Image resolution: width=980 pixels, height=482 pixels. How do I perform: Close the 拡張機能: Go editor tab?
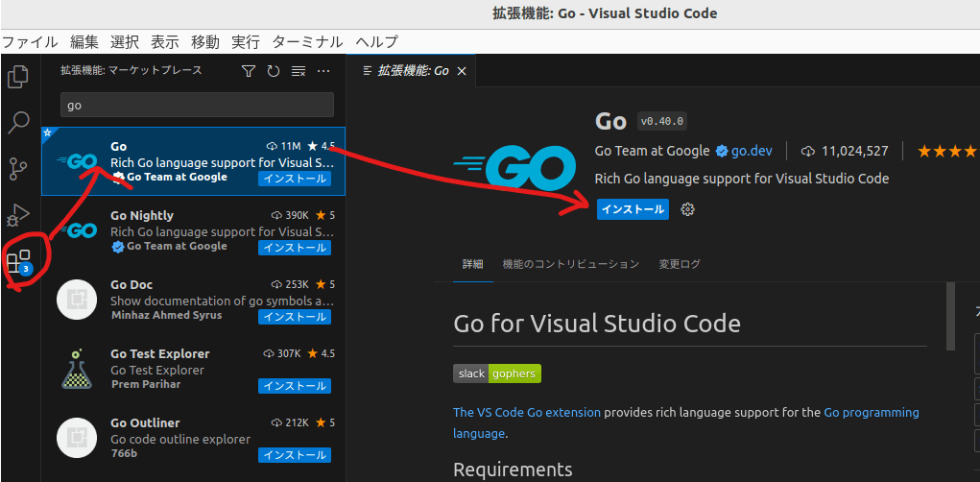[x=462, y=71]
